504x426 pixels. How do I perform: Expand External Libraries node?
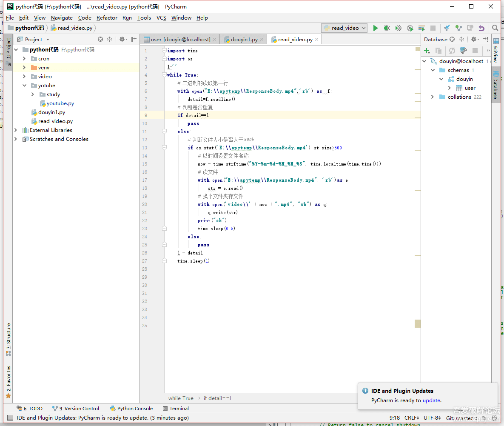coord(16,130)
